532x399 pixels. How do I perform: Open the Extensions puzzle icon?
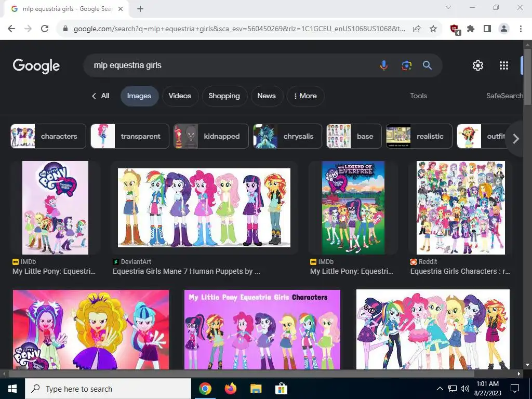tap(471, 29)
